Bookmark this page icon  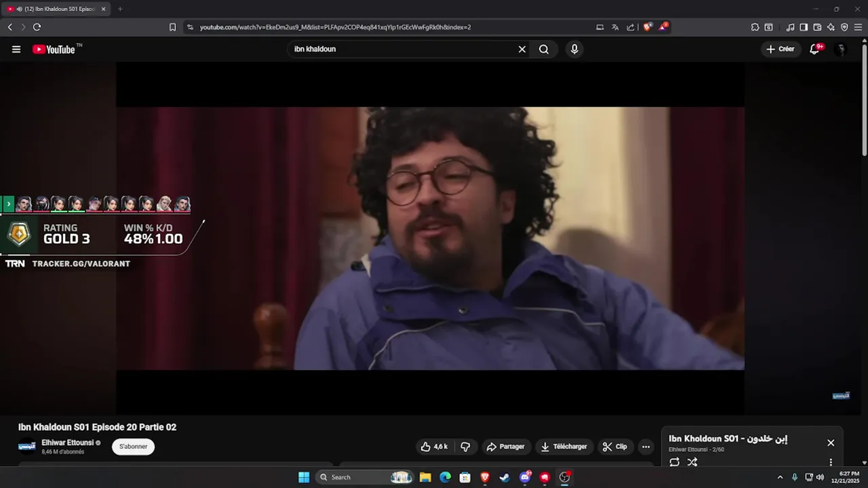tap(172, 27)
